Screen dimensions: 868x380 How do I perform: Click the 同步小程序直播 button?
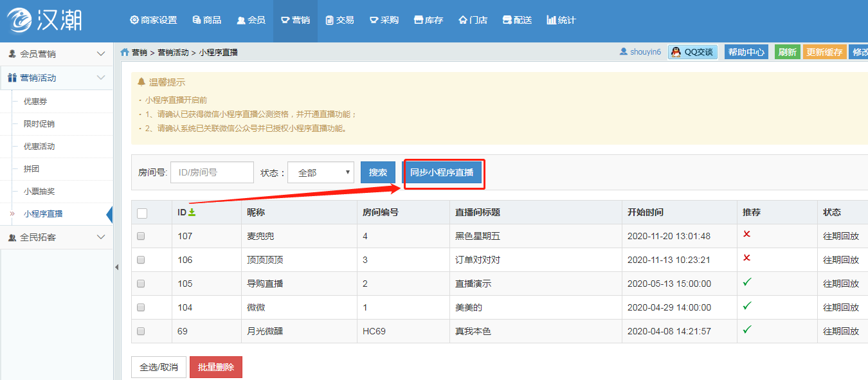pyautogui.click(x=442, y=172)
